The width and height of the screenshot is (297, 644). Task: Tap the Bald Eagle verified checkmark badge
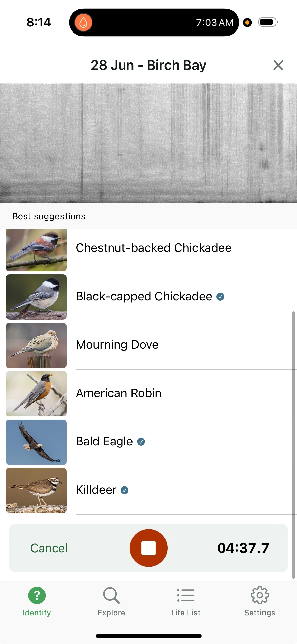[141, 442]
